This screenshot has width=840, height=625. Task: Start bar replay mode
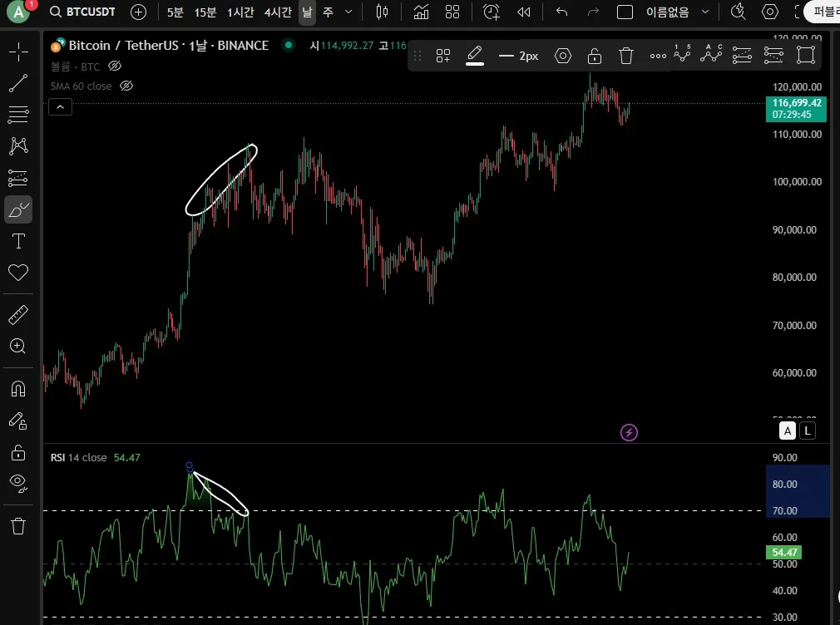[524, 12]
